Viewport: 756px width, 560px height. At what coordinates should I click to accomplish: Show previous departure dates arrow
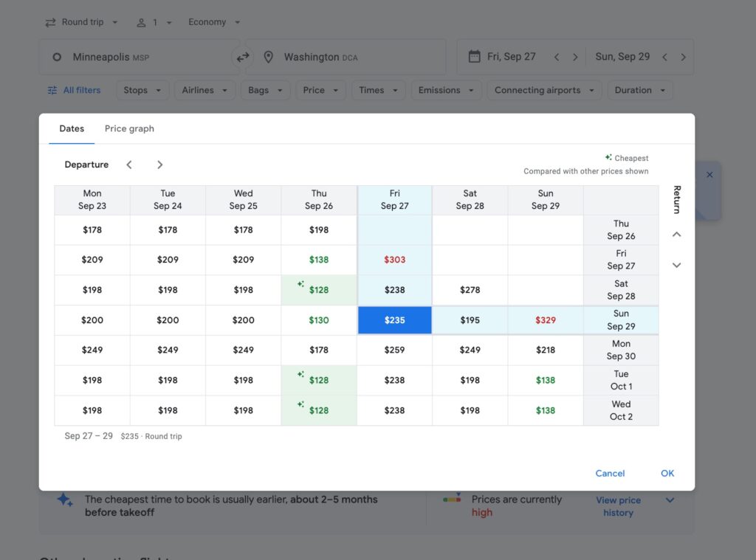pos(128,165)
